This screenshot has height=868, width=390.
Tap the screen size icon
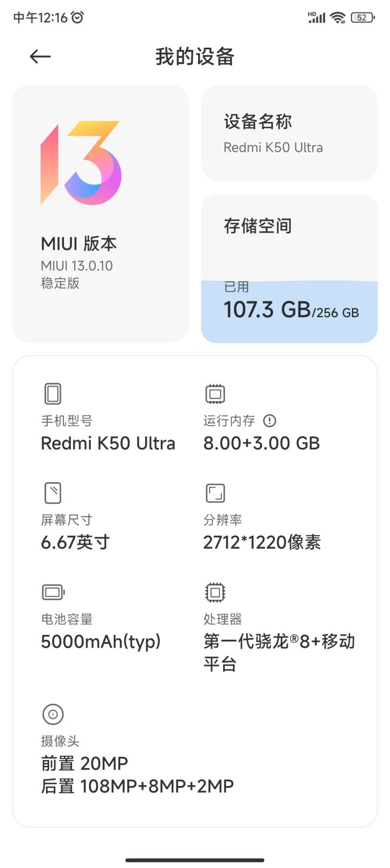53,493
